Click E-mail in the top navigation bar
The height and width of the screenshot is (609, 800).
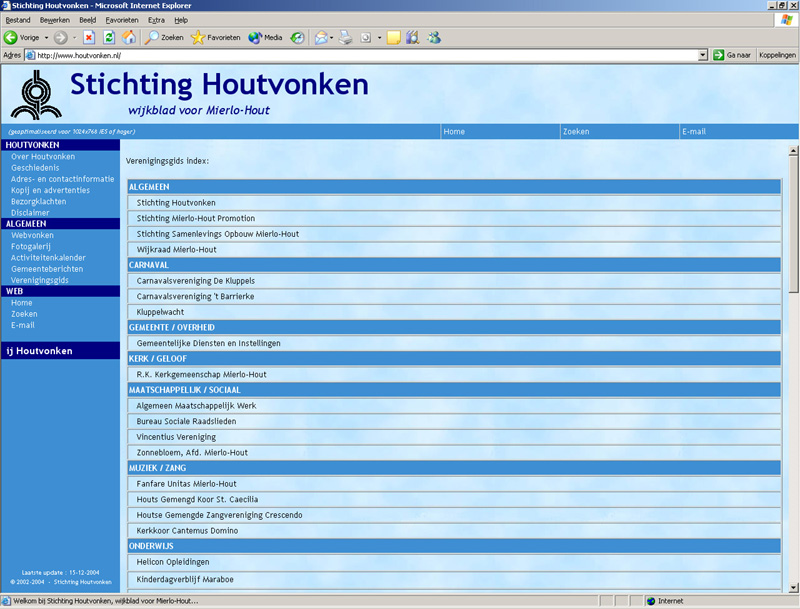point(694,132)
